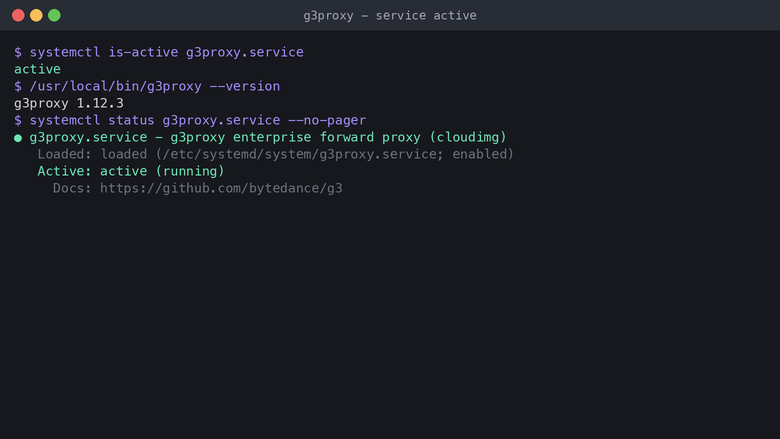
Task: Click the 'g3proxy 1.12.3' version output
Action: coord(69,103)
